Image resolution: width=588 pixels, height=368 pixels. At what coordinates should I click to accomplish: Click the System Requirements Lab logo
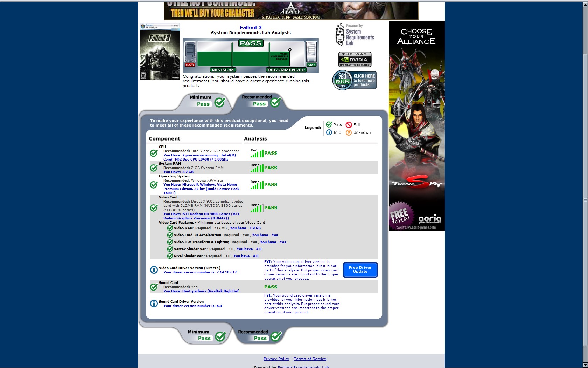tap(355, 35)
